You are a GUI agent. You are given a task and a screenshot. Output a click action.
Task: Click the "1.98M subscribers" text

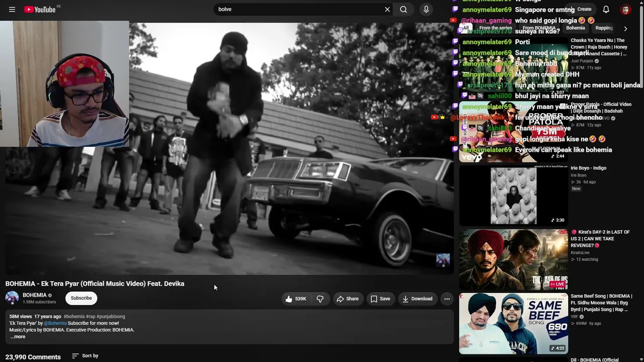[x=39, y=302]
